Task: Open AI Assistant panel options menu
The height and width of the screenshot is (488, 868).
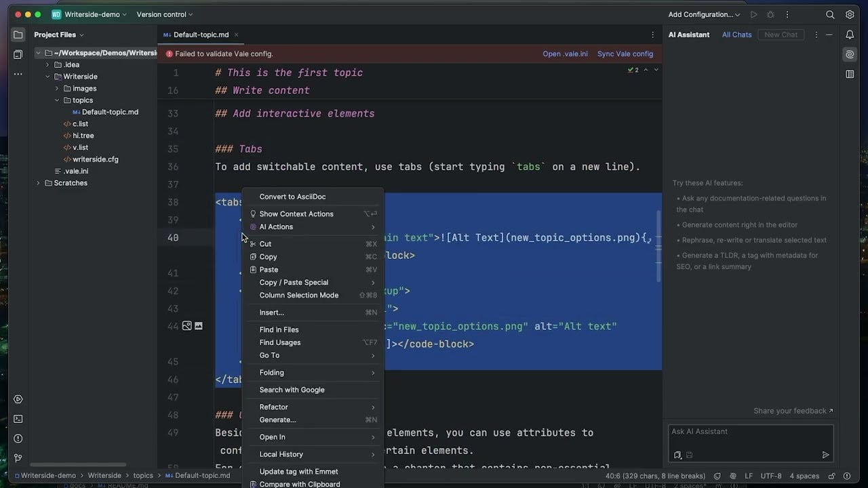Action: click(x=816, y=35)
